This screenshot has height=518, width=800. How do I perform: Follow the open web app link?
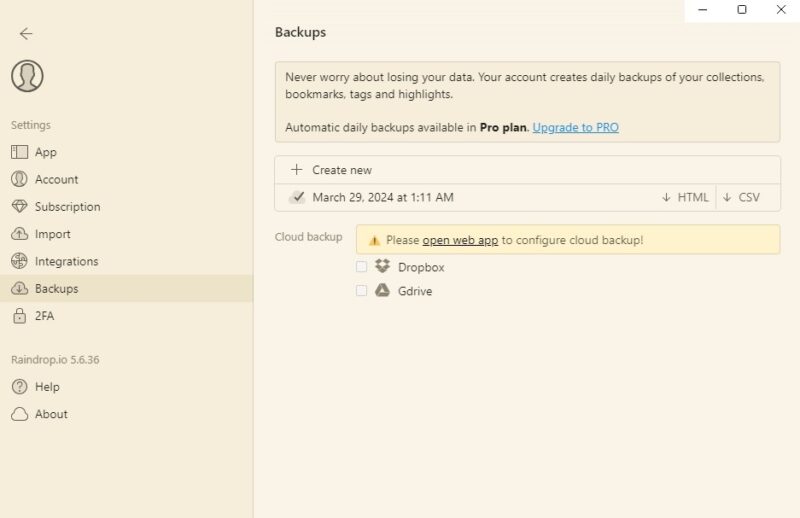click(460, 240)
